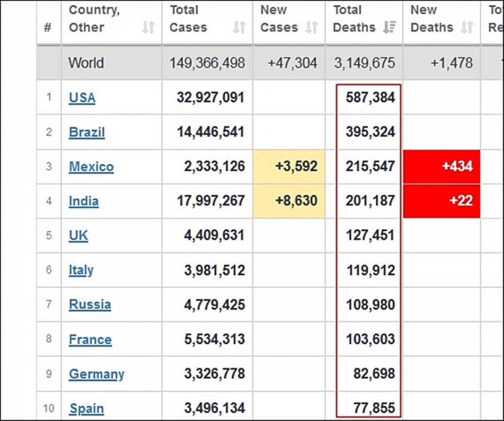Open the France country link
This screenshot has width=504, height=421.
pos(90,339)
